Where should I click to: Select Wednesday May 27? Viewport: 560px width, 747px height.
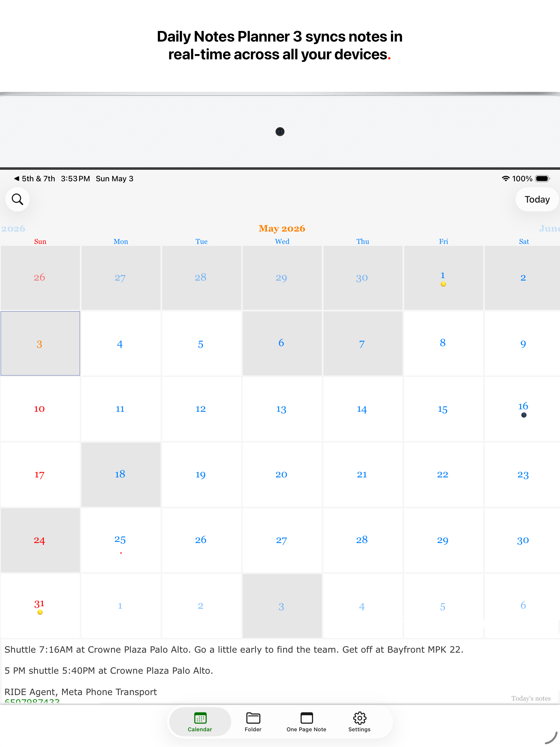[x=282, y=540]
